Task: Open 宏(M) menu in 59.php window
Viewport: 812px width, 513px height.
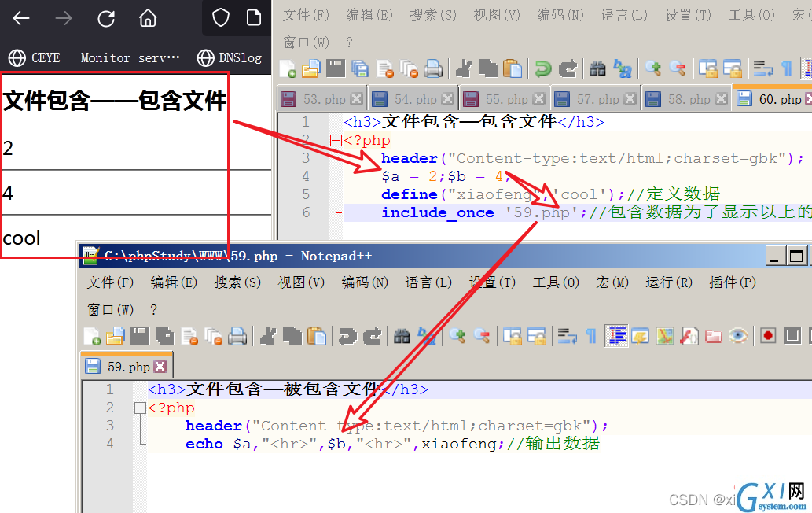Action: point(612,282)
